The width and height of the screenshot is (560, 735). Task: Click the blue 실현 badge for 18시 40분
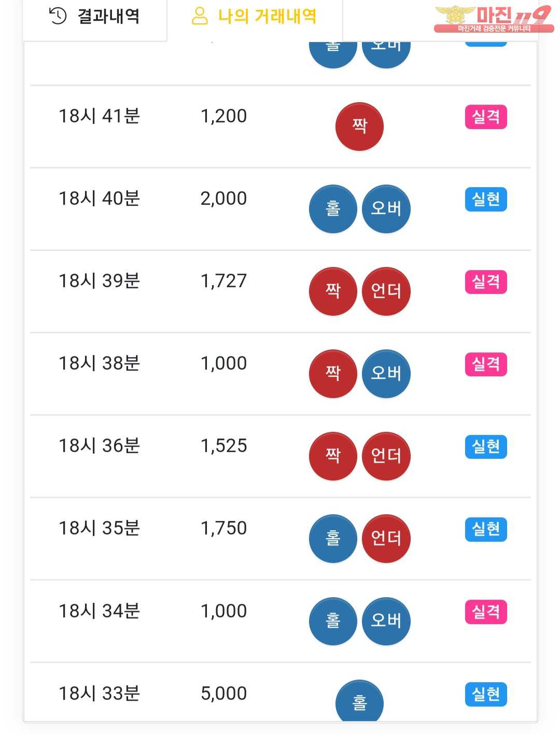[486, 199]
